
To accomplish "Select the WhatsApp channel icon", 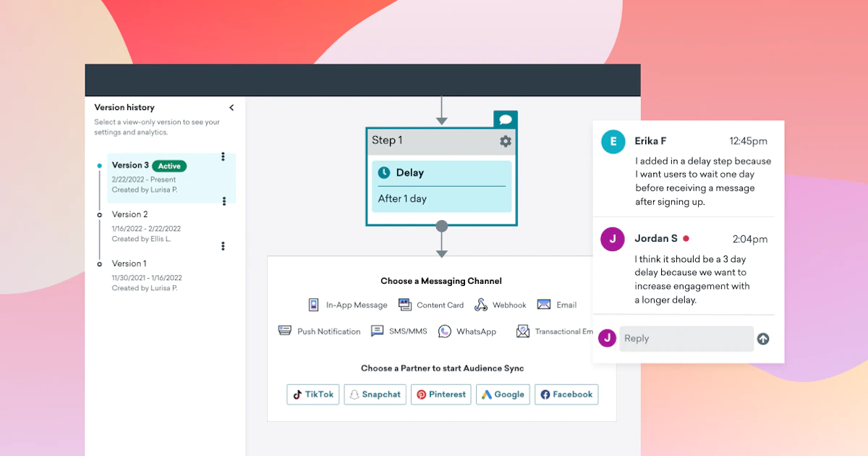I will (x=445, y=331).
